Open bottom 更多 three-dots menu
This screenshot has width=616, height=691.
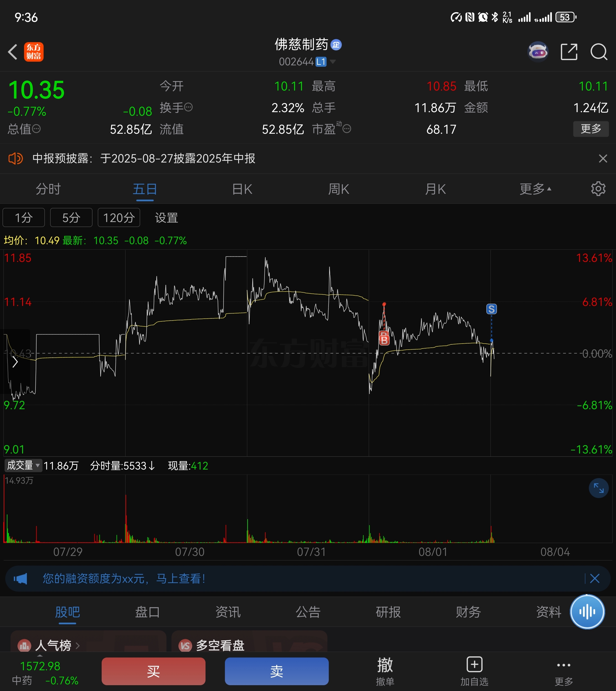564,671
